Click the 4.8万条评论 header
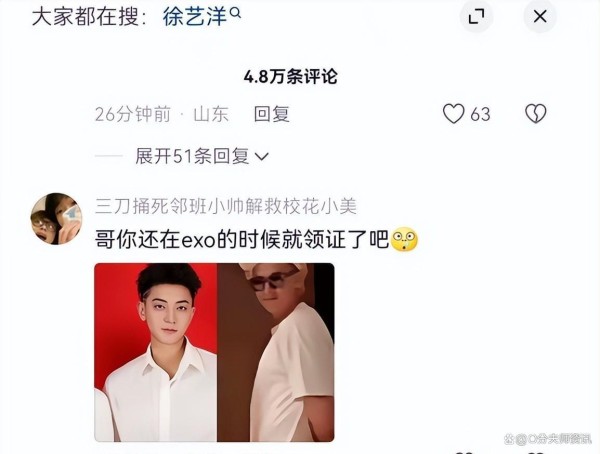 click(290, 77)
